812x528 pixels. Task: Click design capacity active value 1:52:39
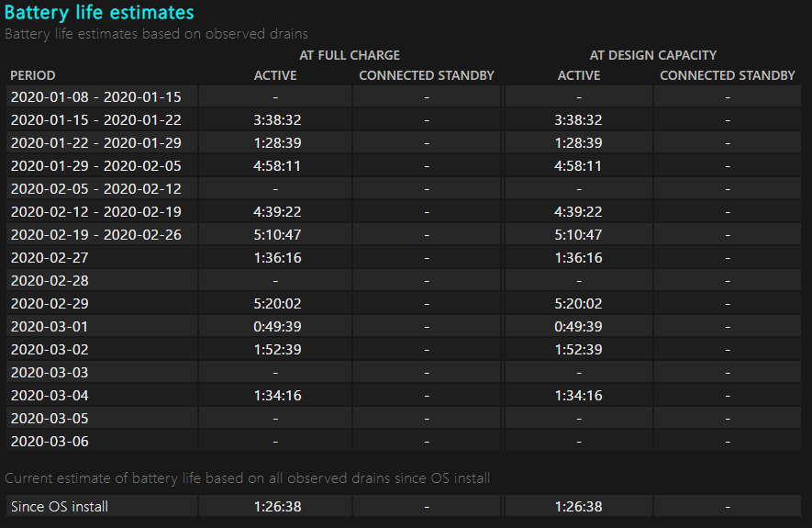tap(579, 349)
